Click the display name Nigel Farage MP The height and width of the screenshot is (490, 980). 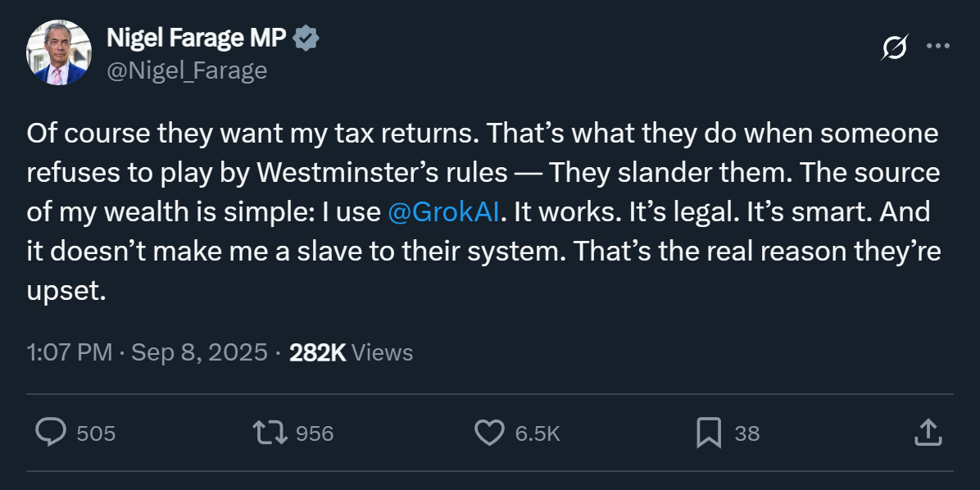(197, 38)
